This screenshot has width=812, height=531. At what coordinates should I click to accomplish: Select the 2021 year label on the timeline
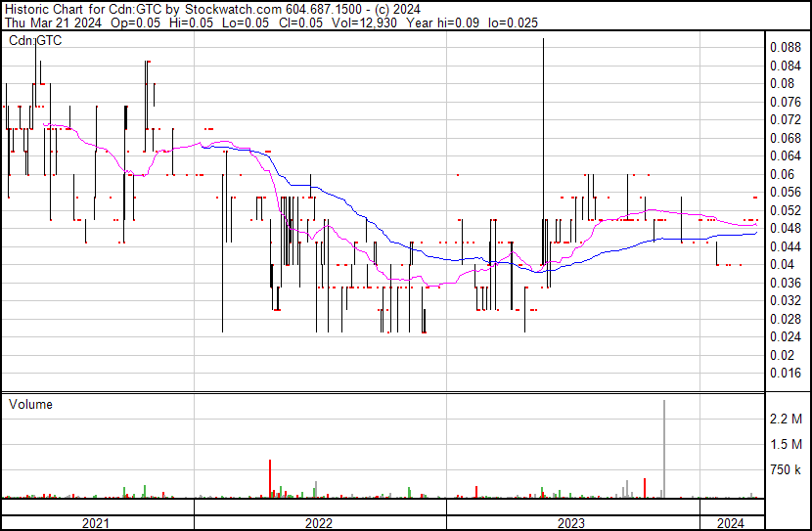click(95, 523)
